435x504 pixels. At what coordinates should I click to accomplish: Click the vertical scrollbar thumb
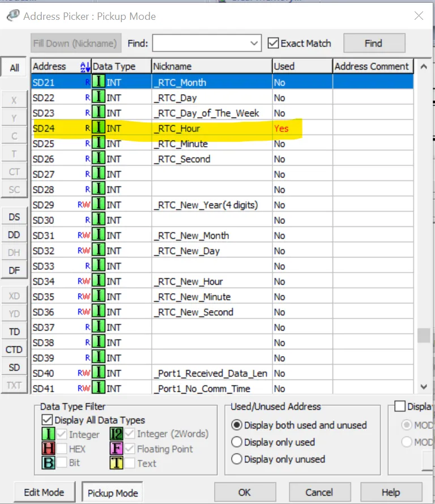424,335
